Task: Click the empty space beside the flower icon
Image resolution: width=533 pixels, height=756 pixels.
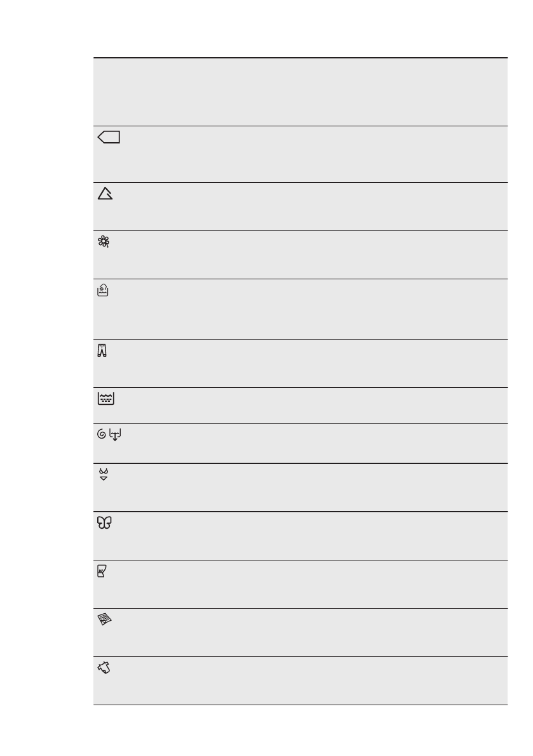Action: pyautogui.click(x=311, y=255)
